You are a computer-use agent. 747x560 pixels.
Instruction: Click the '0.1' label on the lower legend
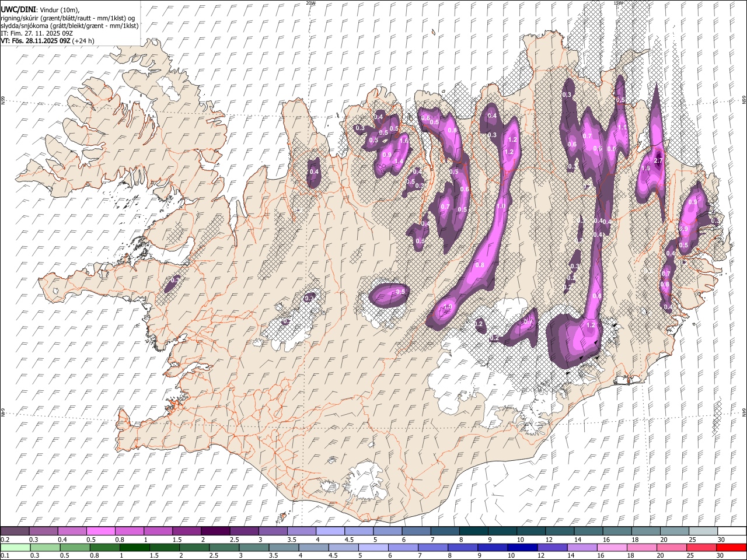click(5, 555)
